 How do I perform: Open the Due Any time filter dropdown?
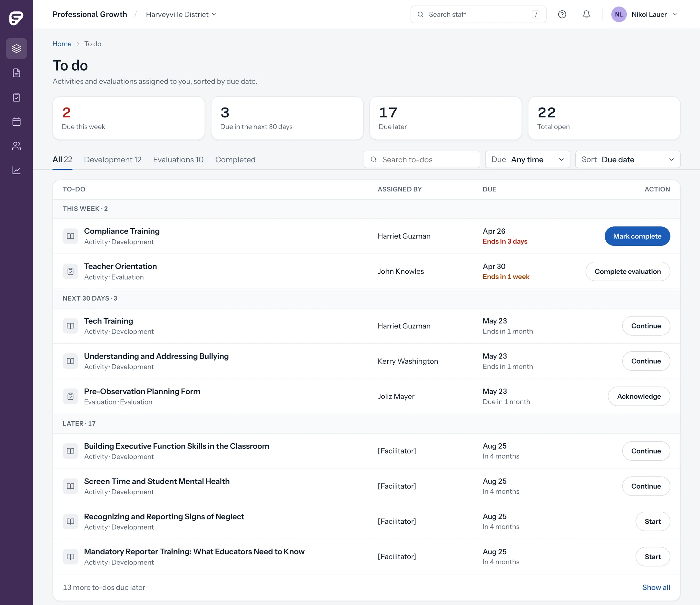[x=528, y=159]
